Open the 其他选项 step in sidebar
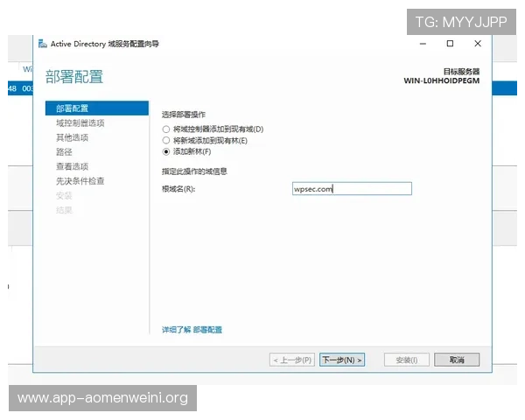This screenshot has height=420, width=525. tap(72, 137)
